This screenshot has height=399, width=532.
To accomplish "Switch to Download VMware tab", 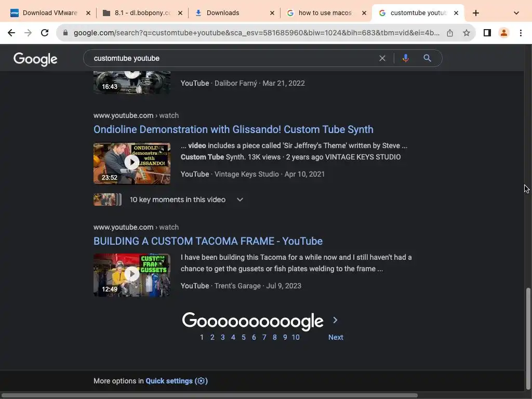I will [50, 13].
